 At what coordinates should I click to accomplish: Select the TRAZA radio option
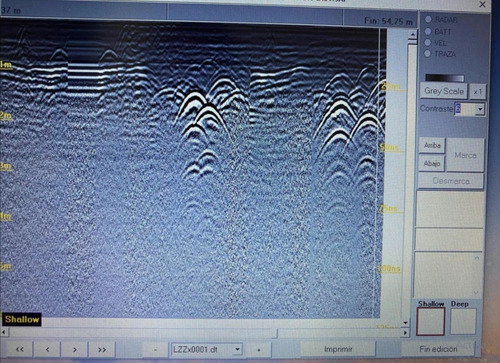pyautogui.click(x=428, y=53)
